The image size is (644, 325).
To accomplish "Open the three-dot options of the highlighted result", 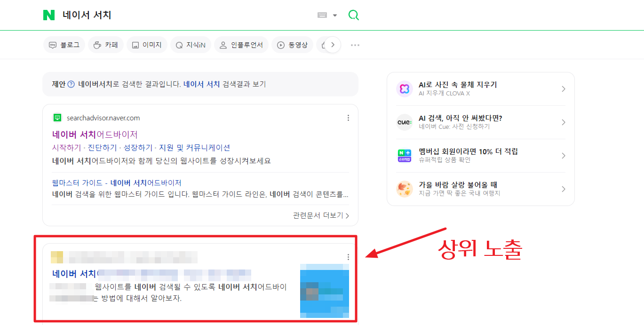I will [x=348, y=257].
